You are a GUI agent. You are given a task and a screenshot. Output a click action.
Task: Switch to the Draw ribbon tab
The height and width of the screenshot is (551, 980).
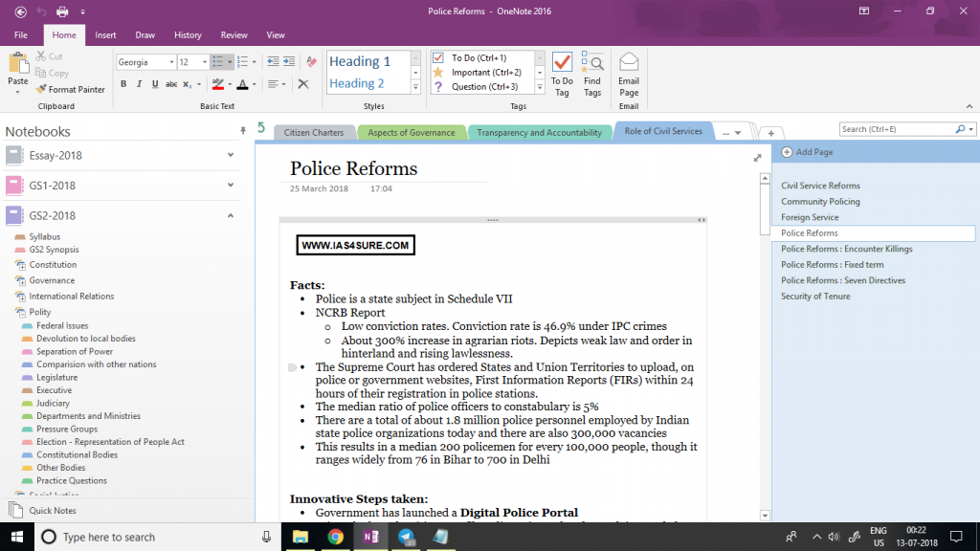(145, 34)
